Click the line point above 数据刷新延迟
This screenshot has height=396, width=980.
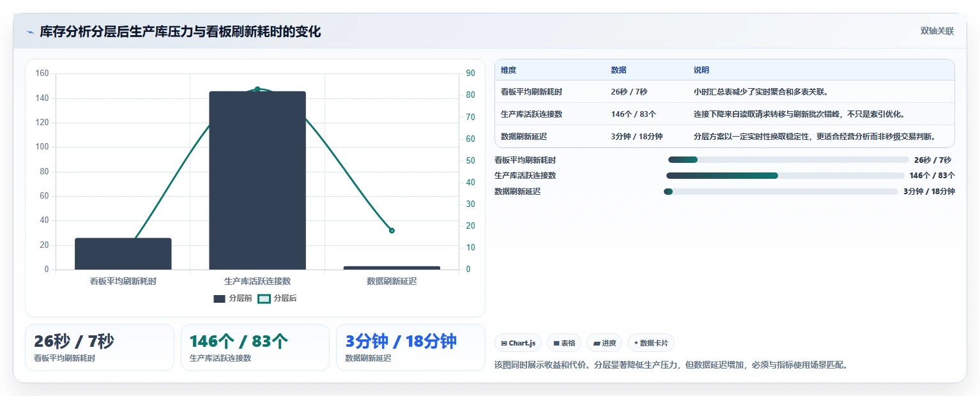(x=392, y=231)
